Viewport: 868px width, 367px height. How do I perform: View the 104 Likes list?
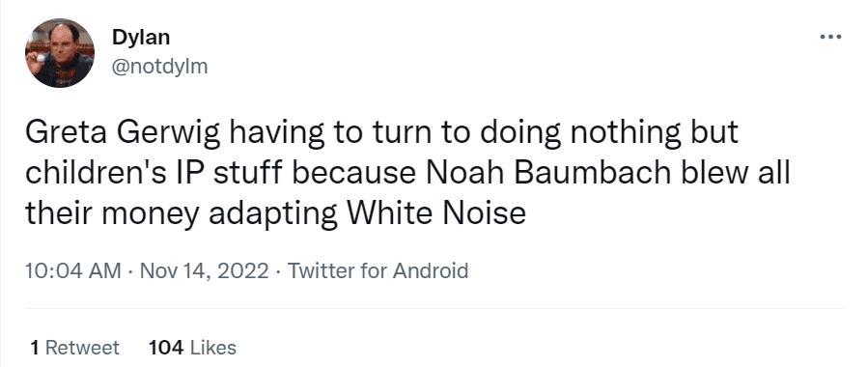[x=192, y=348]
